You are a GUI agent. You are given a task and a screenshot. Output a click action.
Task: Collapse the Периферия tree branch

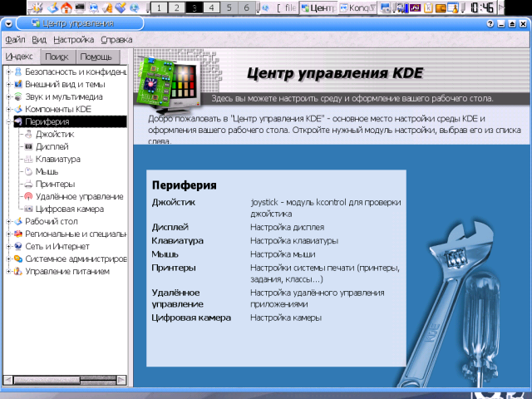(7, 121)
